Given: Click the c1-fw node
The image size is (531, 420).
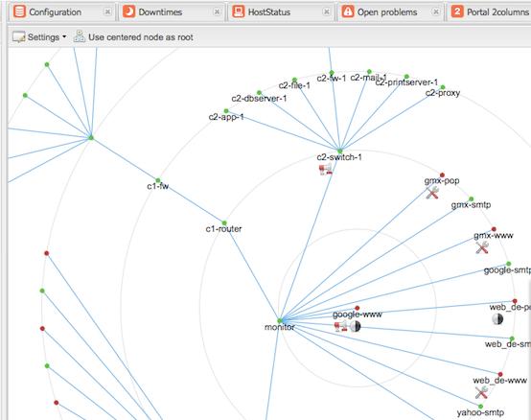Looking at the screenshot, I should [158, 180].
